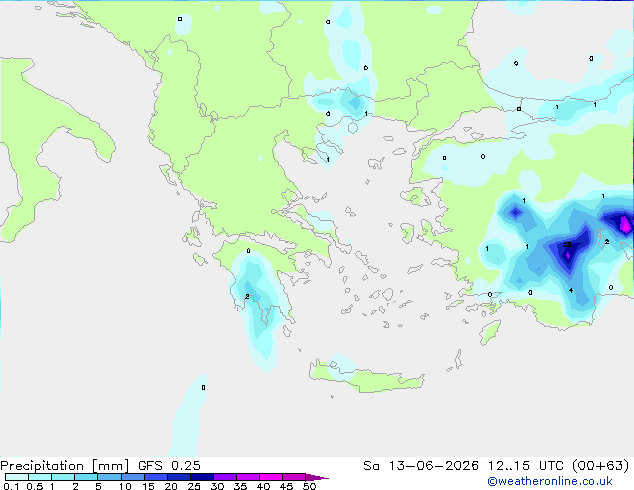
Task: Click the '28' precipitation value on map
Action: (567, 245)
